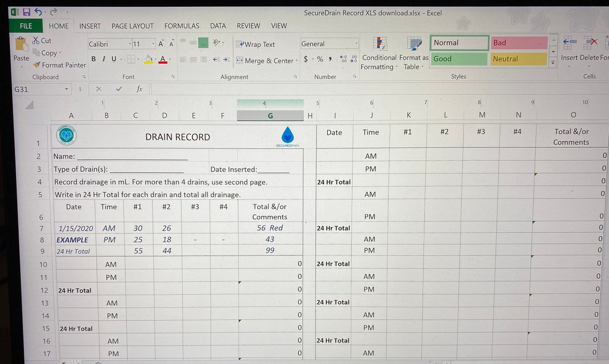Open the Name Box dropdown arrow
The width and height of the screenshot is (609, 364).
[x=66, y=89]
